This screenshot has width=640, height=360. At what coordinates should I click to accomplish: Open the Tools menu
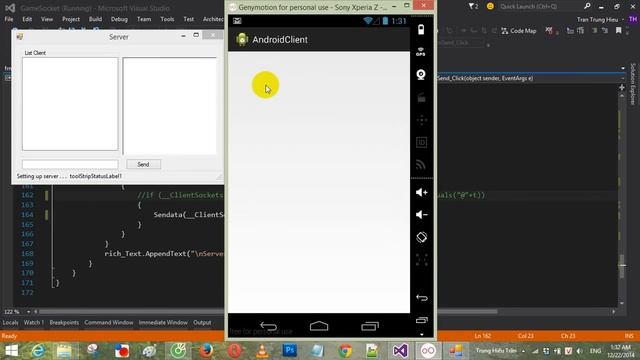(x=167, y=19)
